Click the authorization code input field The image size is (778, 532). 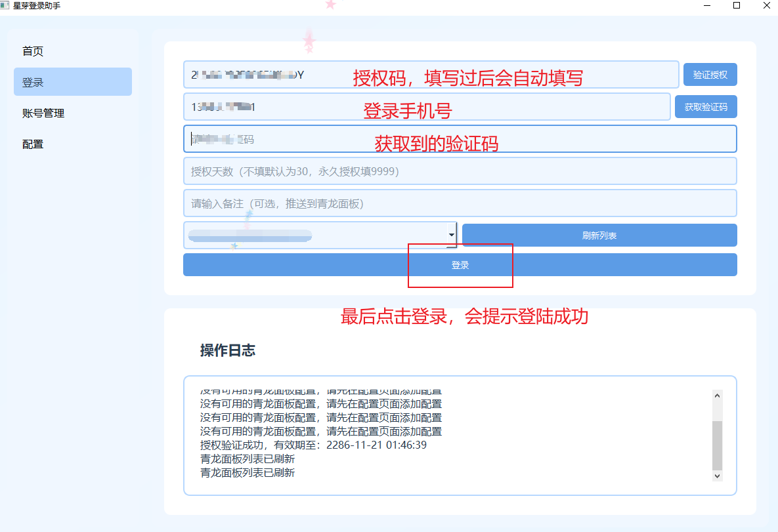430,75
